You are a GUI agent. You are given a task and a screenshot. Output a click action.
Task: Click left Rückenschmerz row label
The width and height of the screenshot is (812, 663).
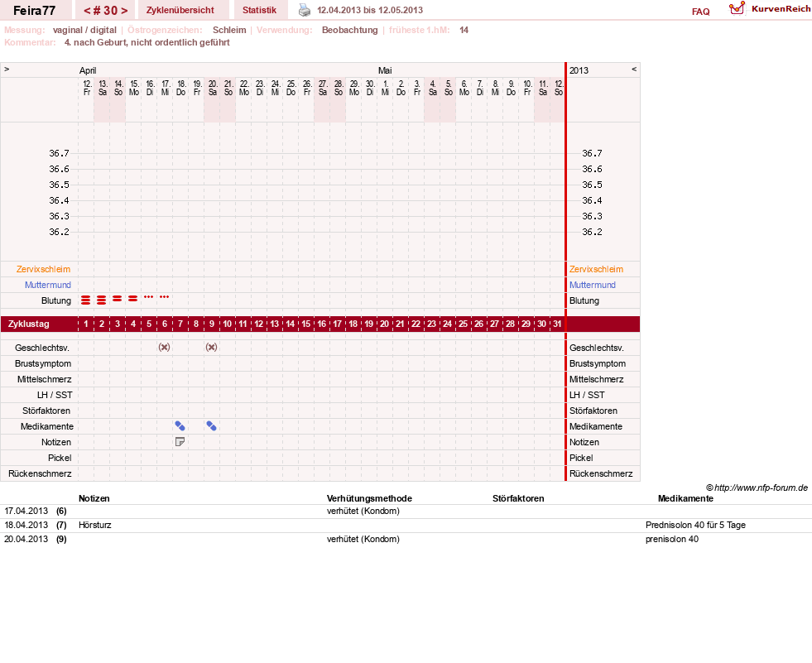[40, 473]
